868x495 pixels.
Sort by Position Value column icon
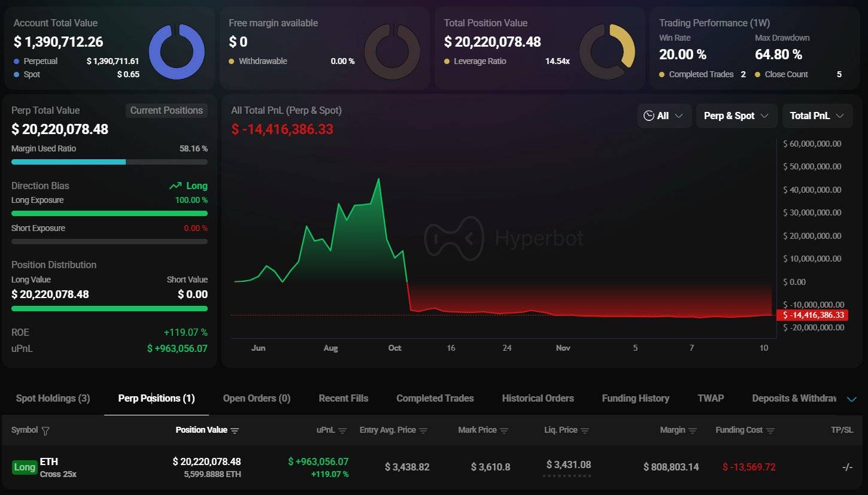(x=235, y=430)
